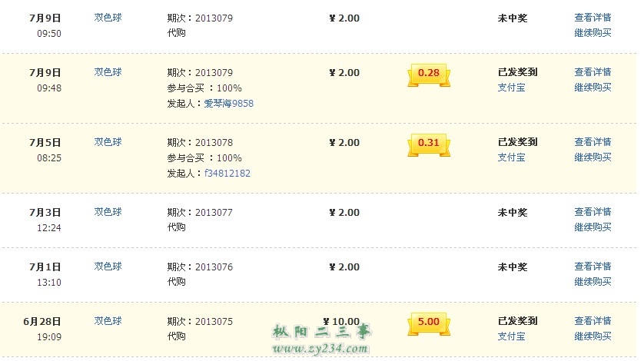Screen dimensions: 644x361
Task: Open 双色球 link in the 7月3日 row
Action: point(108,212)
